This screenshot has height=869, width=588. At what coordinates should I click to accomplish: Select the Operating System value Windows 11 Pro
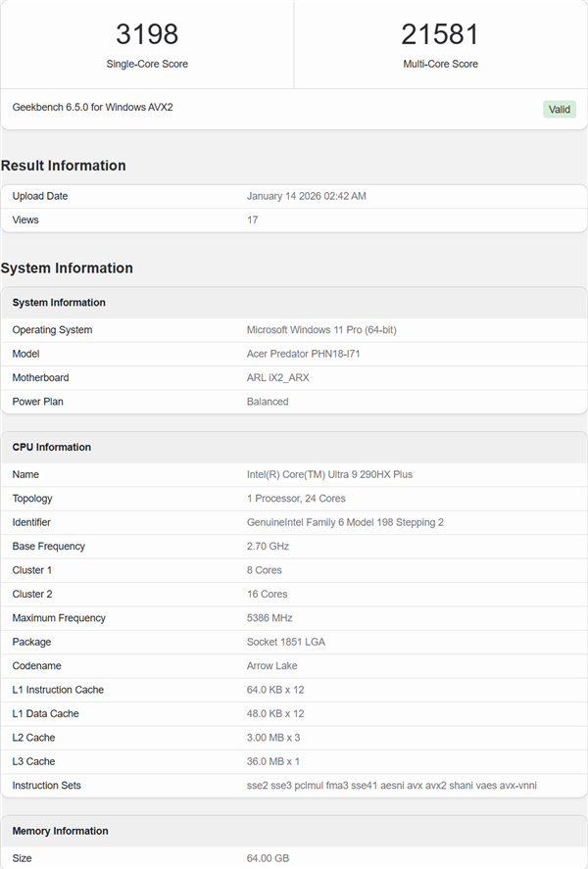[x=323, y=330]
